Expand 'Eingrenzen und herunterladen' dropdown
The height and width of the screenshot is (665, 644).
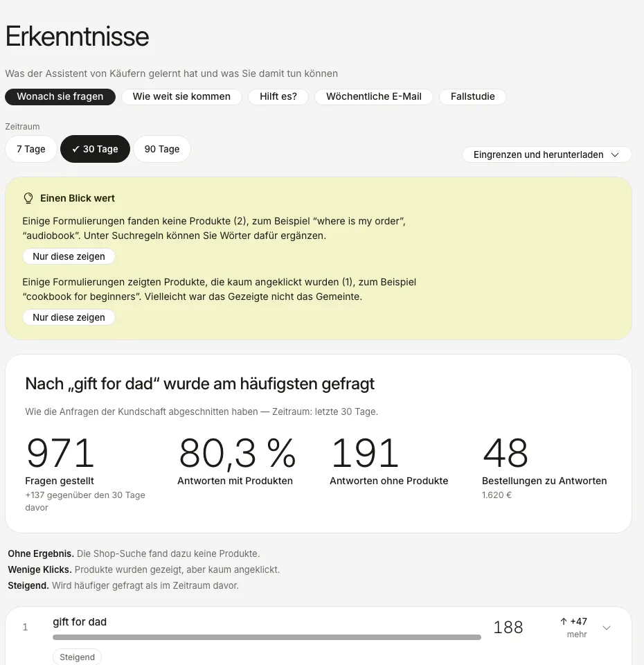click(x=546, y=154)
